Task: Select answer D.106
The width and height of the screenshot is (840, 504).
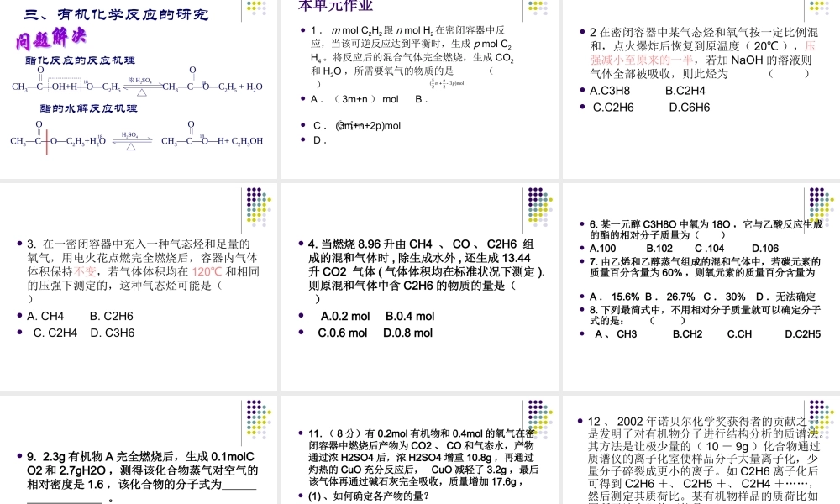Action: click(x=765, y=249)
